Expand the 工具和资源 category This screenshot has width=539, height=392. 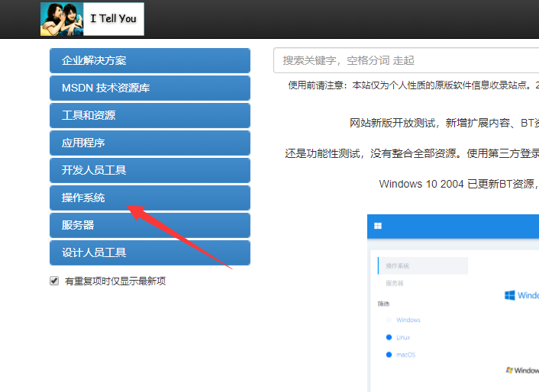(x=150, y=116)
